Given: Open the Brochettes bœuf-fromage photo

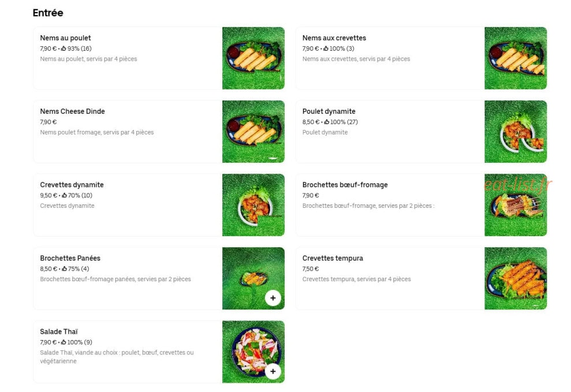Looking at the screenshot, I should click(516, 205).
